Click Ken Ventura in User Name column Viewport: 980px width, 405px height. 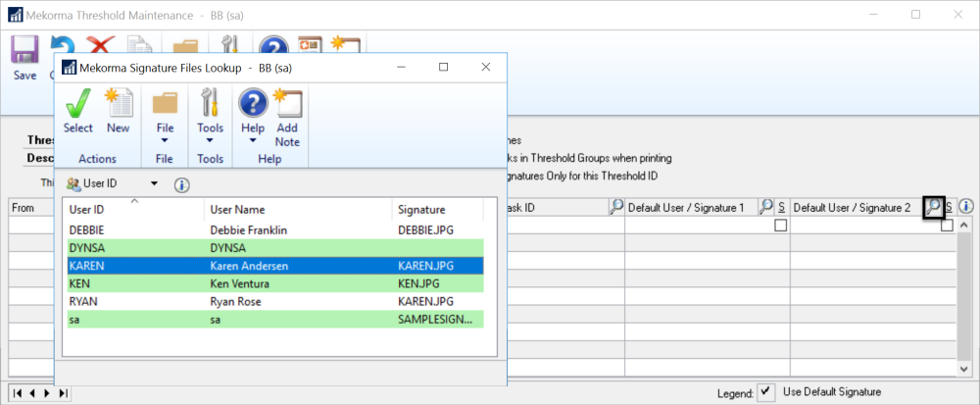click(239, 283)
